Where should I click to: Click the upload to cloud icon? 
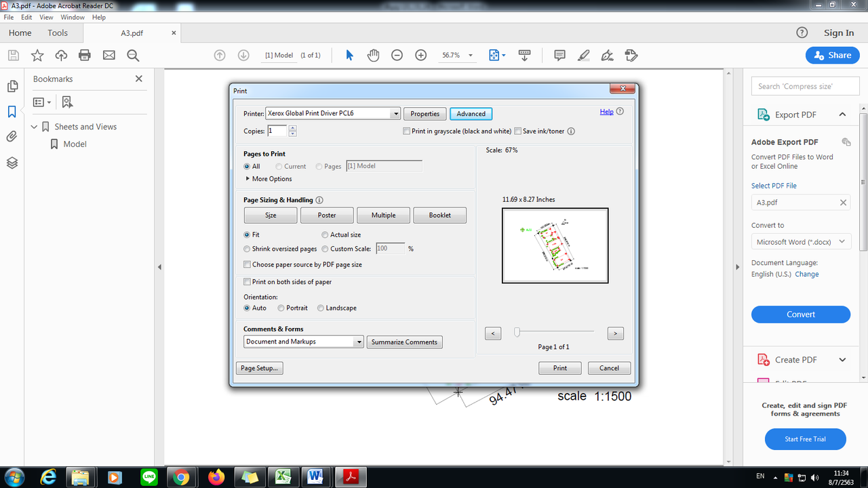click(61, 56)
